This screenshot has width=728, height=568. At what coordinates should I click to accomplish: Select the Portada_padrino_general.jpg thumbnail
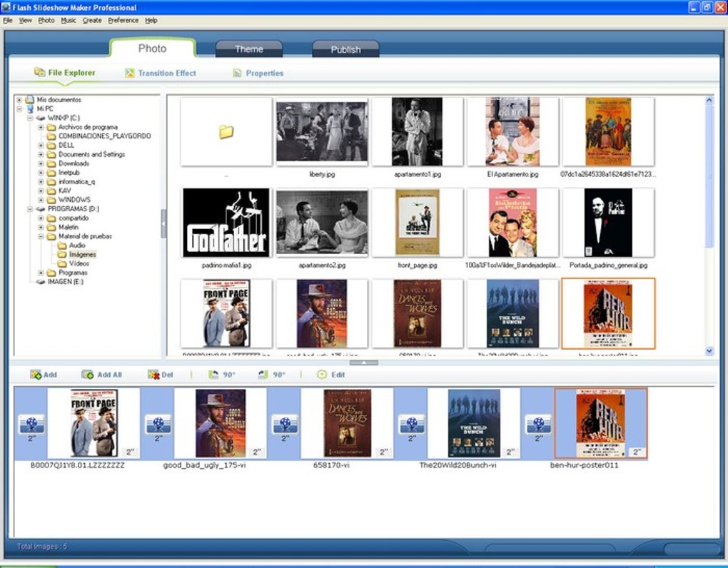point(608,223)
